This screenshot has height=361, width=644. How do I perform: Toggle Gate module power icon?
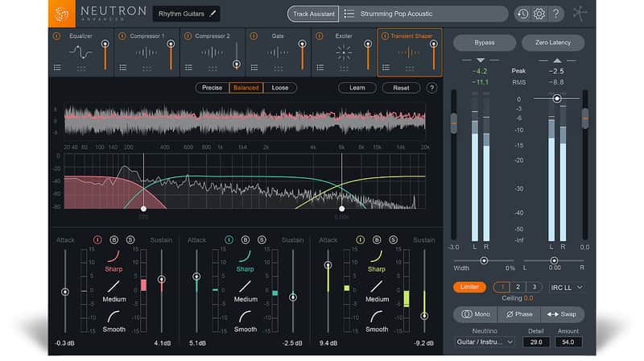point(254,36)
